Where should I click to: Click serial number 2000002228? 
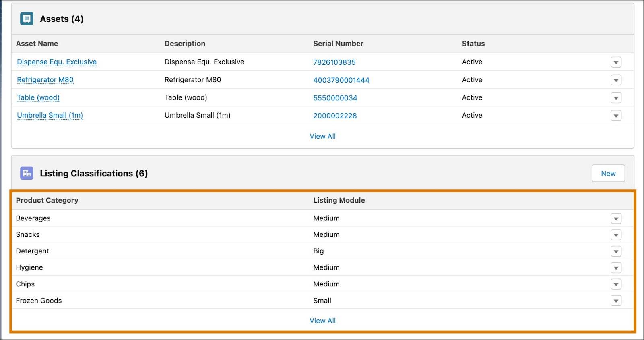[x=335, y=115]
